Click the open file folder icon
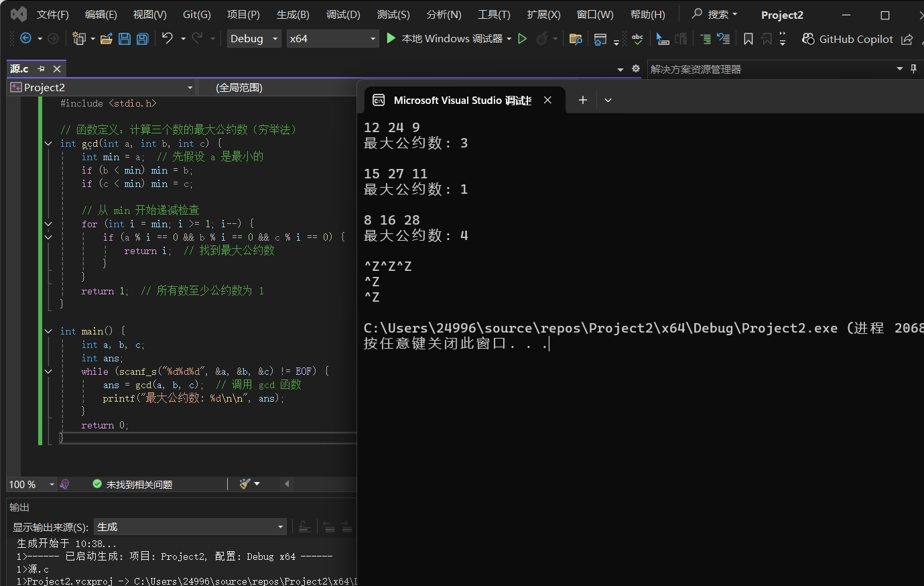 (x=106, y=39)
